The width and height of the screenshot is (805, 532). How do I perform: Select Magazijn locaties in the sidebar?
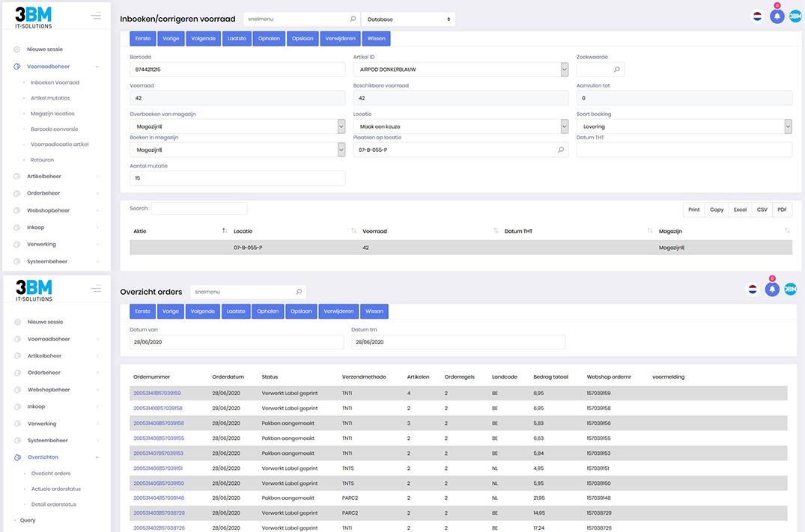click(52, 114)
